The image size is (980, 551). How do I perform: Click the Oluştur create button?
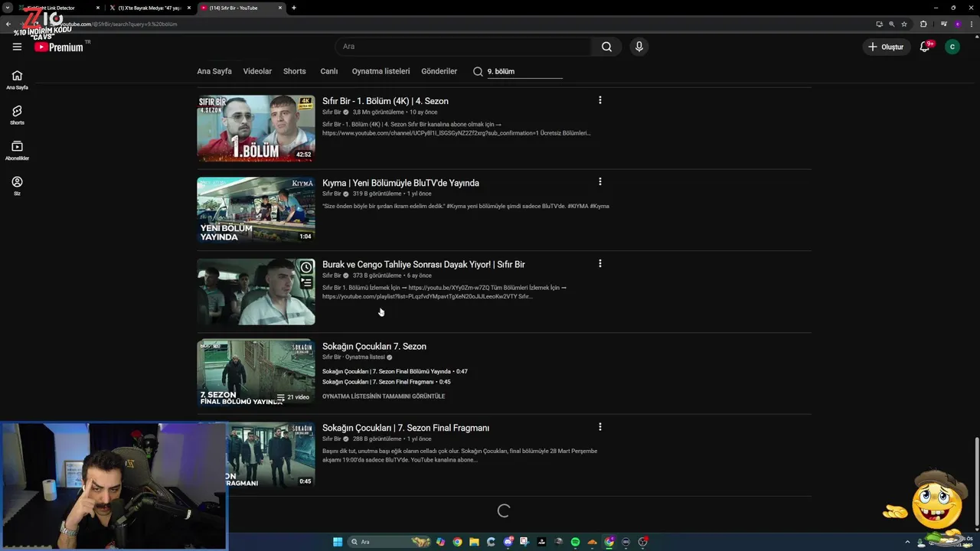pyautogui.click(x=886, y=47)
